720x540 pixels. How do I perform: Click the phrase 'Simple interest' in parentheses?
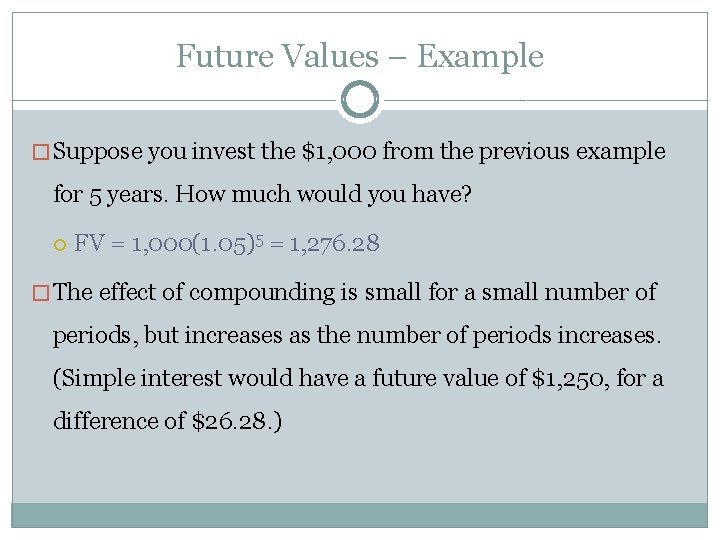click(x=141, y=379)
